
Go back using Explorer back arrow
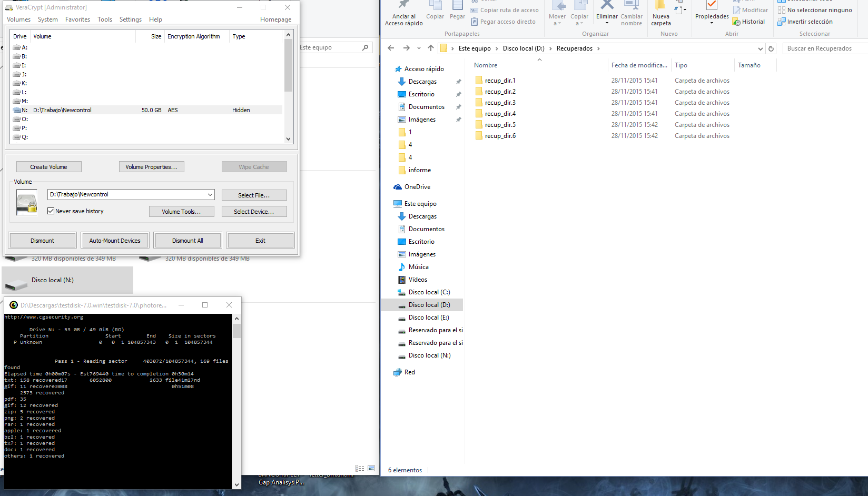(391, 48)
